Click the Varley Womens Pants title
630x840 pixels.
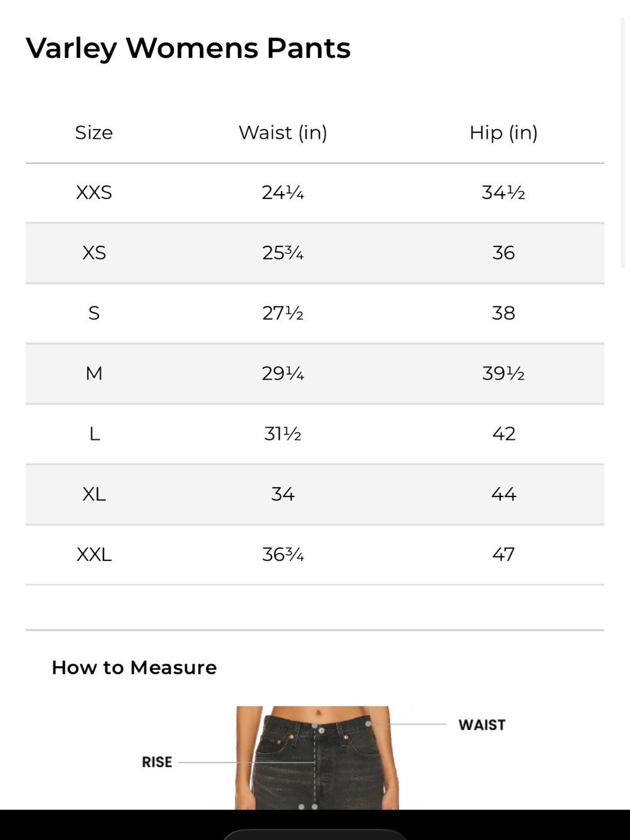pos(188,48)
